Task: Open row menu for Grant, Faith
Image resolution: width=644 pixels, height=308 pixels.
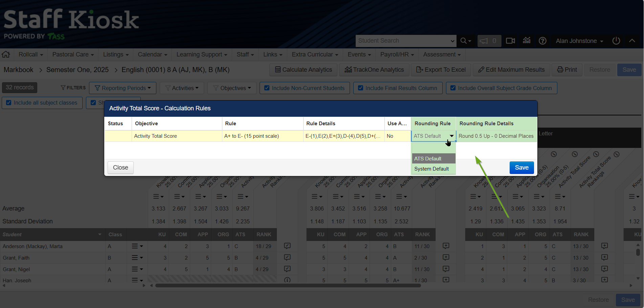Action: (137, 258)
